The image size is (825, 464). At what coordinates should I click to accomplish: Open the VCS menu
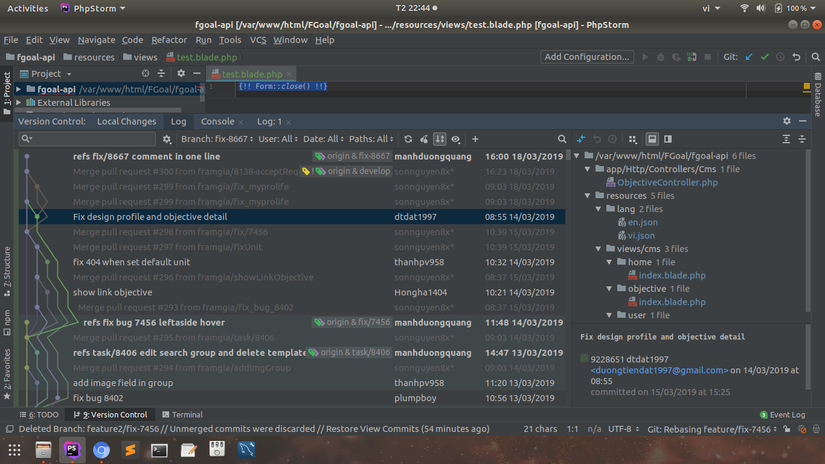tap(258, 40)
